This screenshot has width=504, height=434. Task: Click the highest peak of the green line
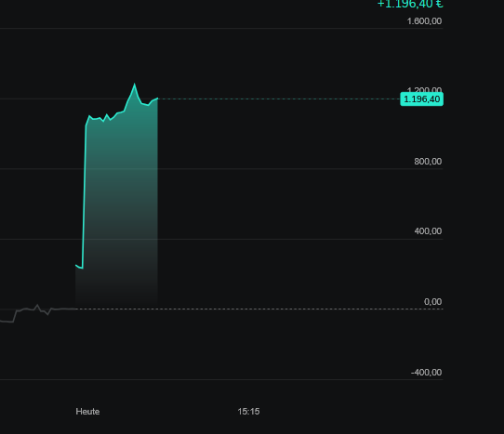tap(134, 85)
